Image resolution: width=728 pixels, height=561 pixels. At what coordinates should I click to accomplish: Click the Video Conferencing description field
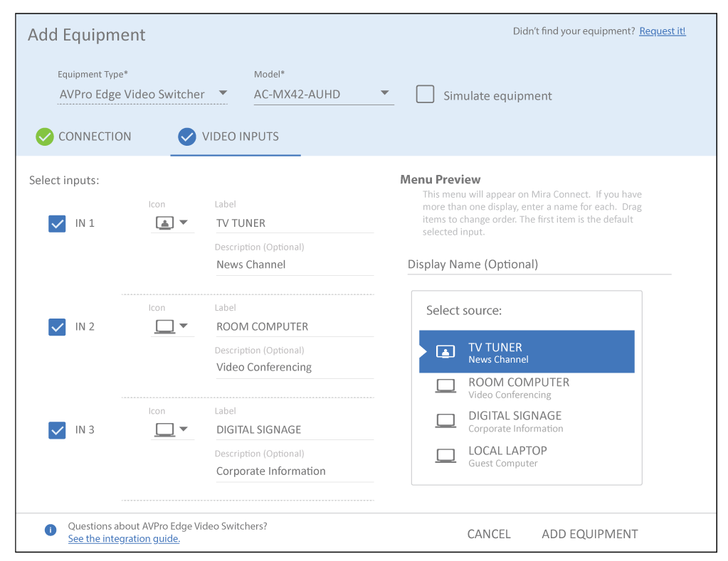click(x=295, y=368)
